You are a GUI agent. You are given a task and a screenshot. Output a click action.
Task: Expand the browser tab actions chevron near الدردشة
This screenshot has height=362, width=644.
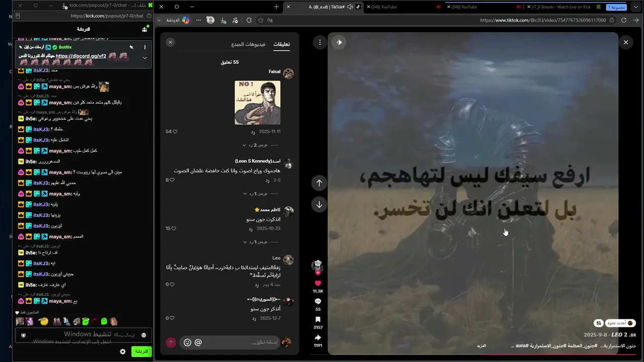tap(159, 20)
